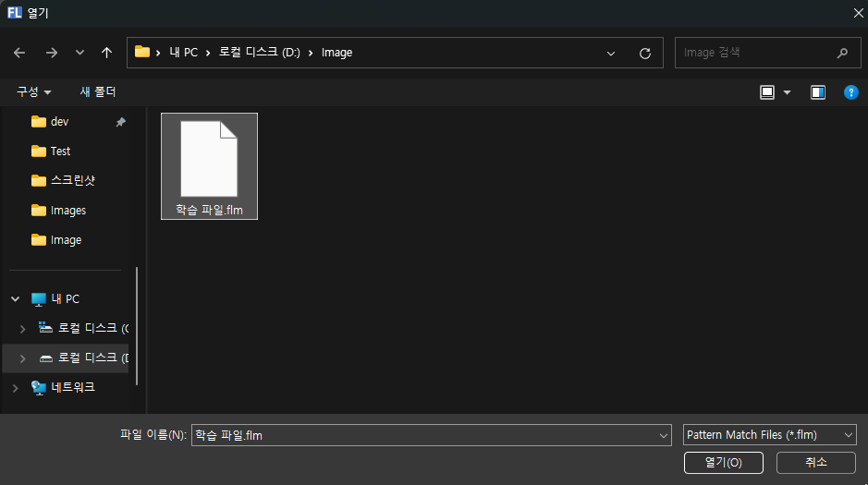868x485 pixels.
Task: Open the recent locations chevron
Action: pyautogui.click(x=79, y=53)
